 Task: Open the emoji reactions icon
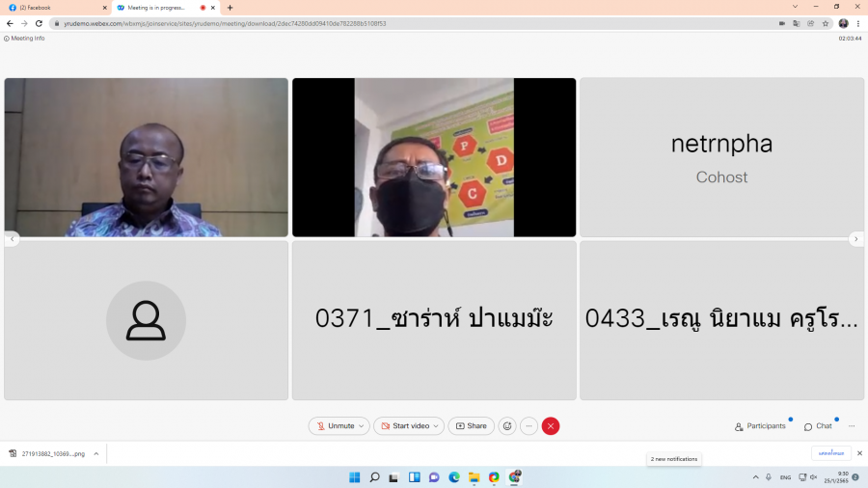(507, 426)
